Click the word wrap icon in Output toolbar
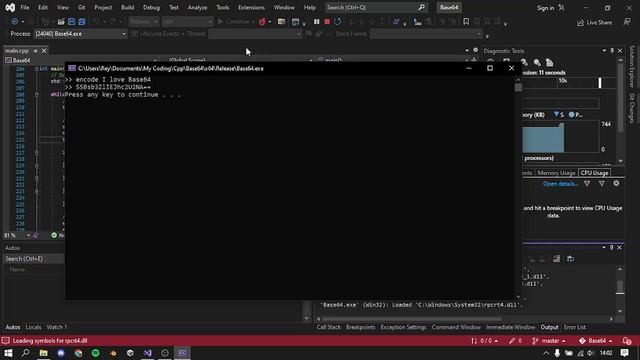Screen dimensions: 640x360 coord(570,259)
